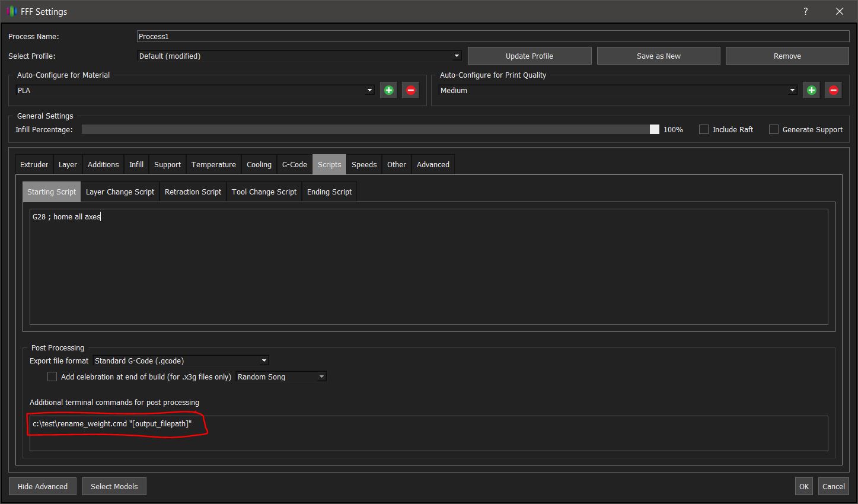Confirm settings with the OK button
Viewport: 858px width, 504px height.
tap(804, 486)
